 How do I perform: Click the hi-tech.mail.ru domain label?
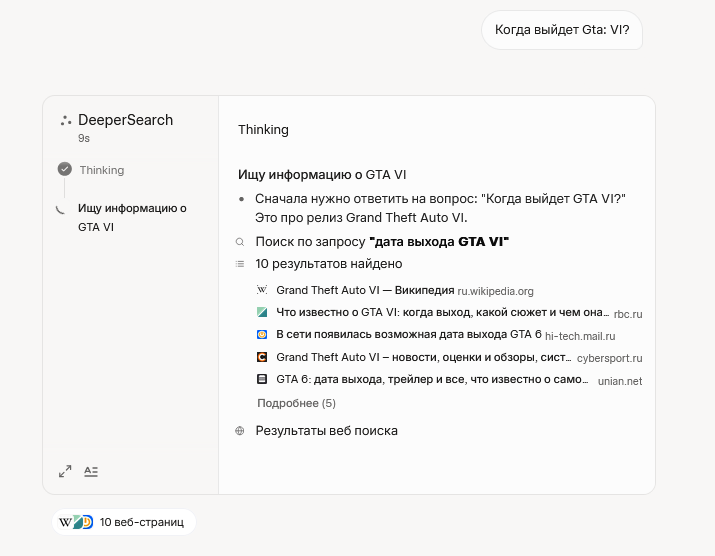point(580,336)
